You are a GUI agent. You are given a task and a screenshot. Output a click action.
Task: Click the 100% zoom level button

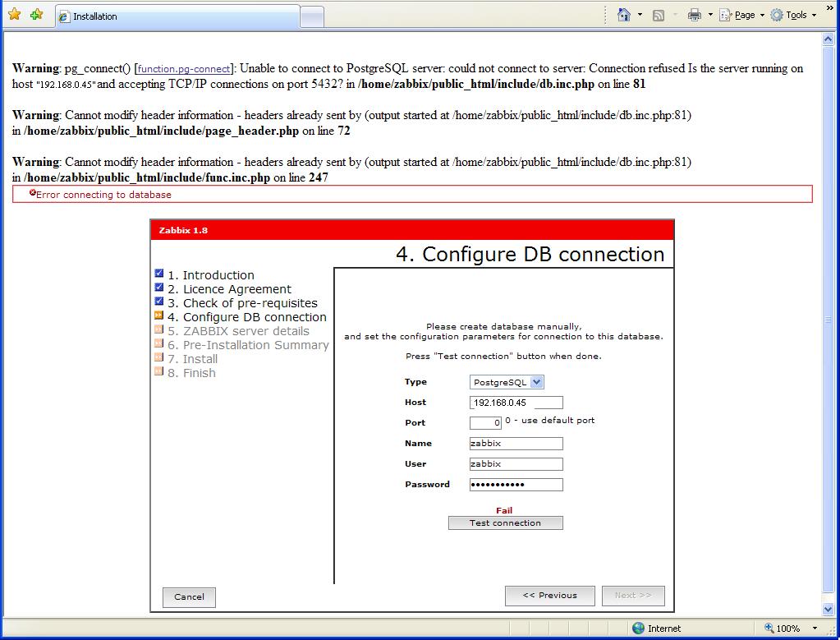[x=783, y=628]
